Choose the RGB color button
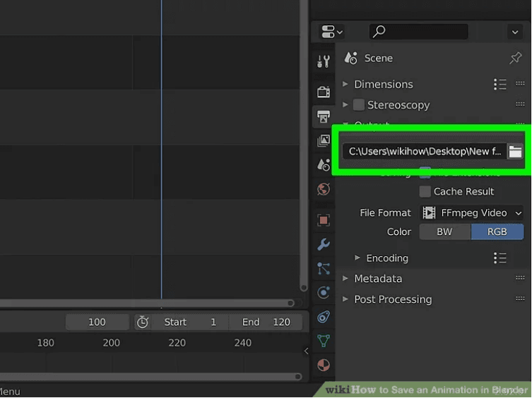532x398 pixels. pyautogui.click(x=497, y=231)
